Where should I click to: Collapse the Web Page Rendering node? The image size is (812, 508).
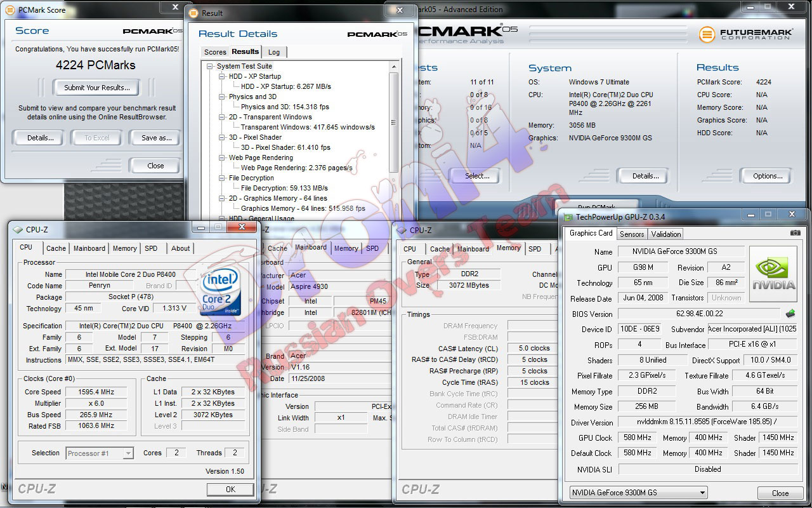tap(222, 157)
